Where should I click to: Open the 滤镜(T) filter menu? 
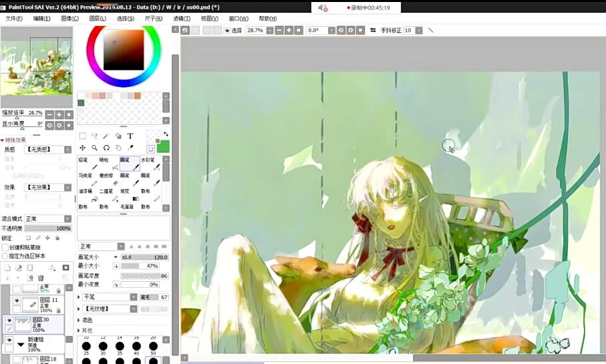(x=182, y=19)
